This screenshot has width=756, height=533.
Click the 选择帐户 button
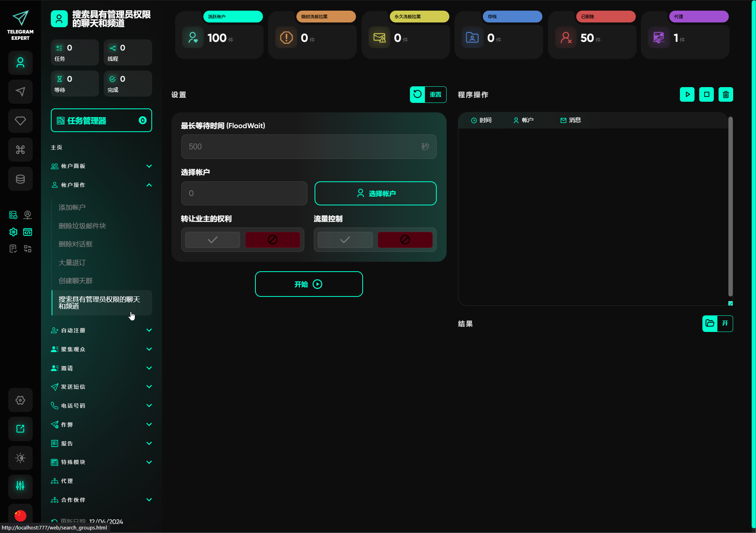(375, 194)
